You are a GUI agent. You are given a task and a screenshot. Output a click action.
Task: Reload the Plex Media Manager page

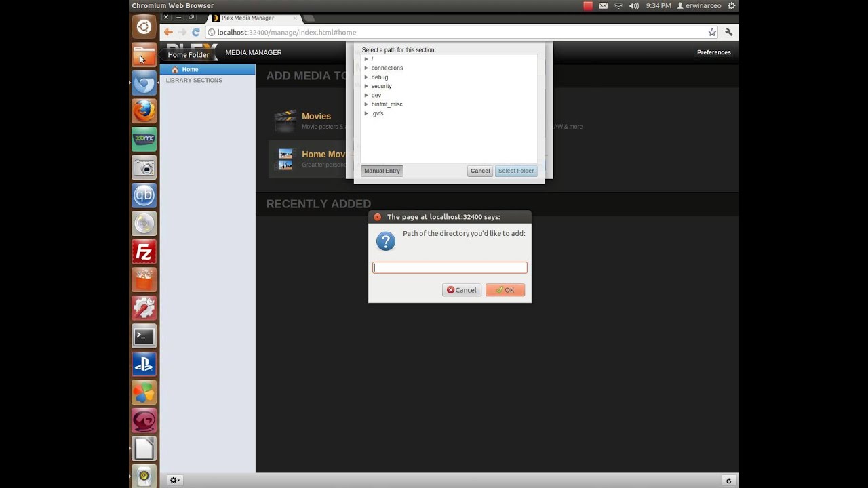196,32
